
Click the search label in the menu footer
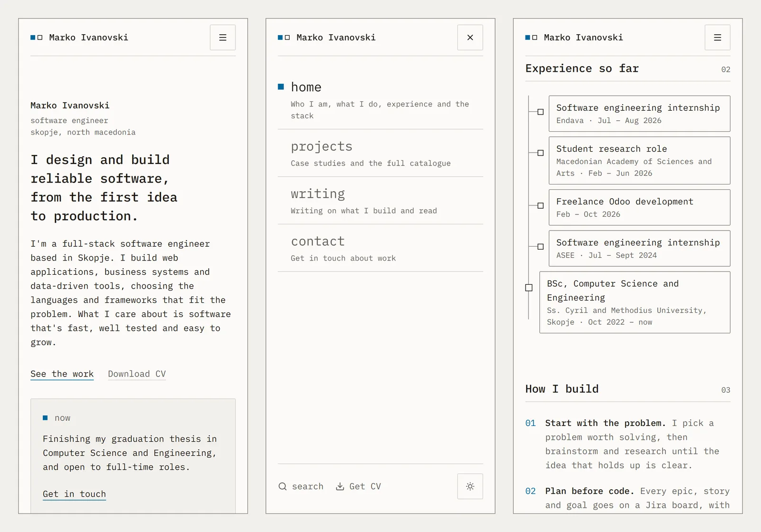308,486
